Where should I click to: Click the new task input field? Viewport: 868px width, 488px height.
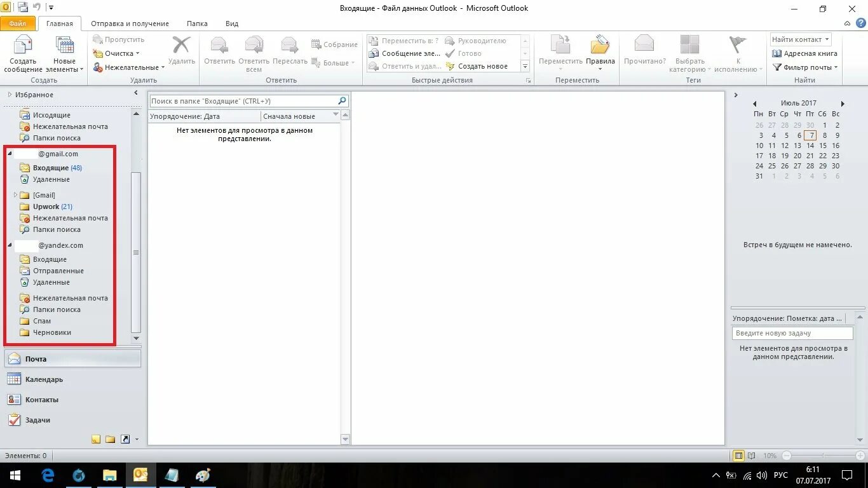(x=792, y=333)
